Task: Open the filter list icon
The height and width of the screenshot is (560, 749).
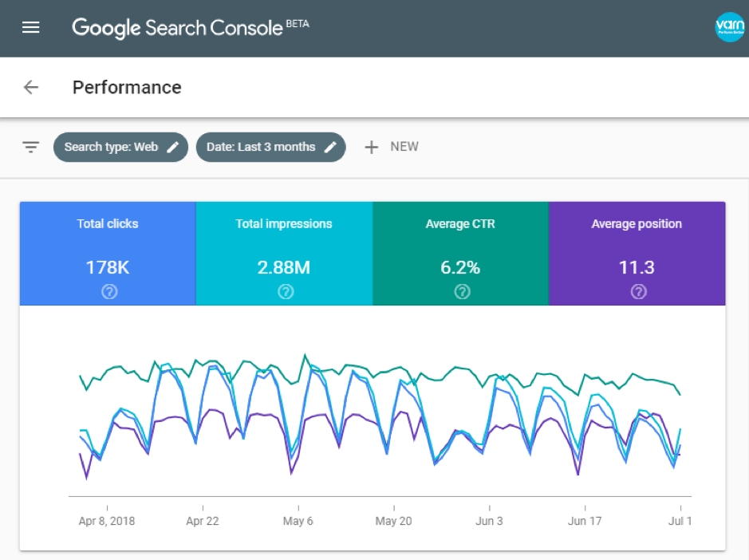Action: pos(30,147)
